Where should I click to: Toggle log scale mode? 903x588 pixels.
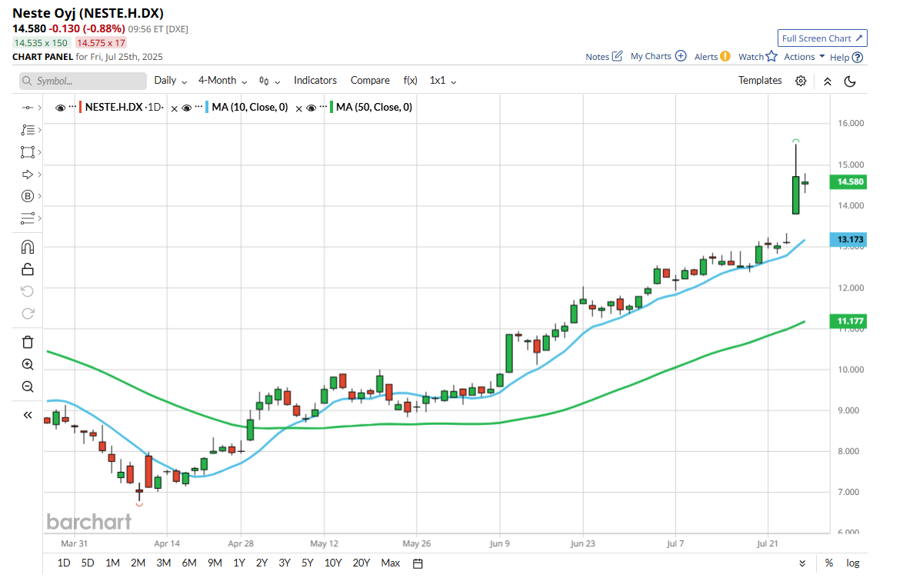tap(852, 563)
